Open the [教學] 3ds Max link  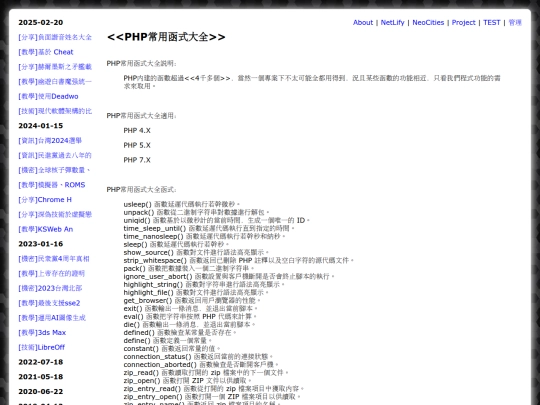tap(42, 333)
